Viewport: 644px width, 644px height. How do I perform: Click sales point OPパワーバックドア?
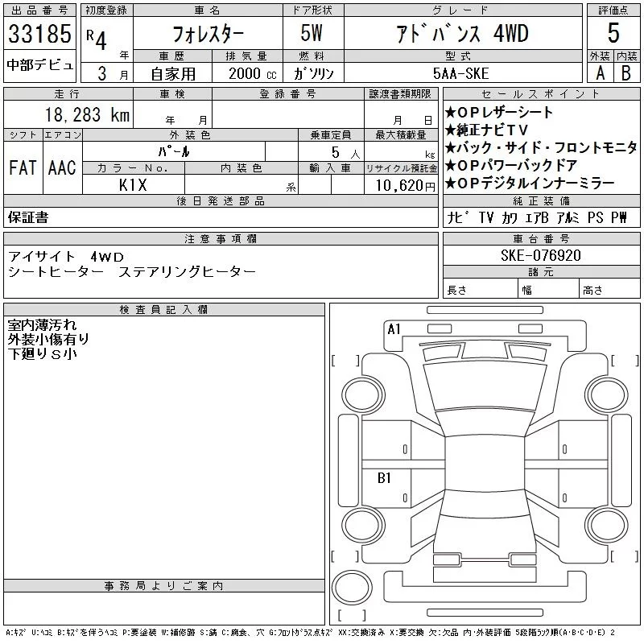[x=511, y=165]
